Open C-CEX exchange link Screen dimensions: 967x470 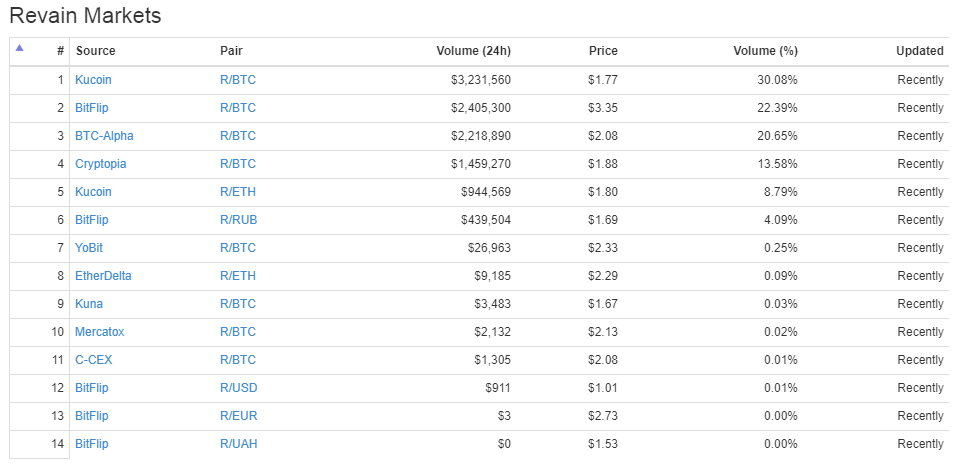(93, 360)
